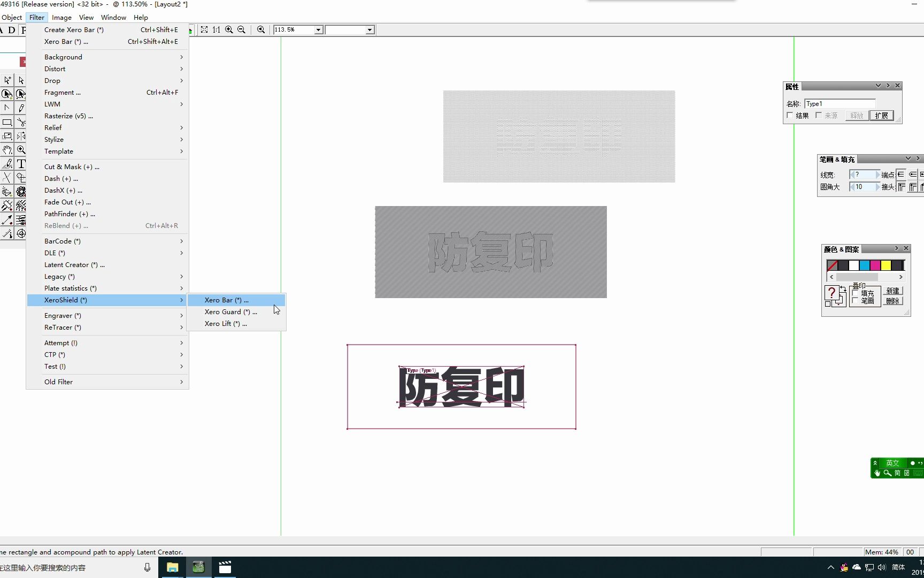
Task: Click the 线宽 line width field
Action: coord(865,174)
